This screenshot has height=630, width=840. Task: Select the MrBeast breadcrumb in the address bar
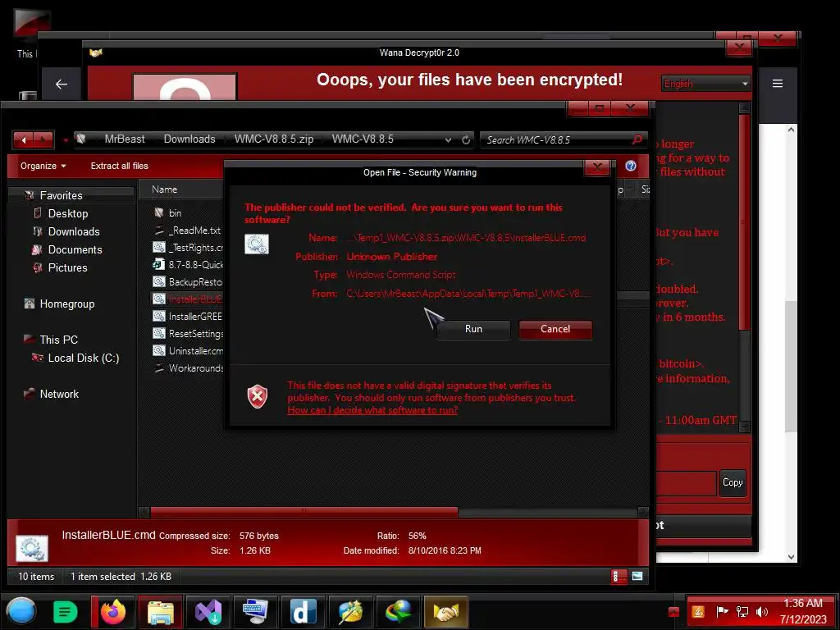tap(125, 139)
